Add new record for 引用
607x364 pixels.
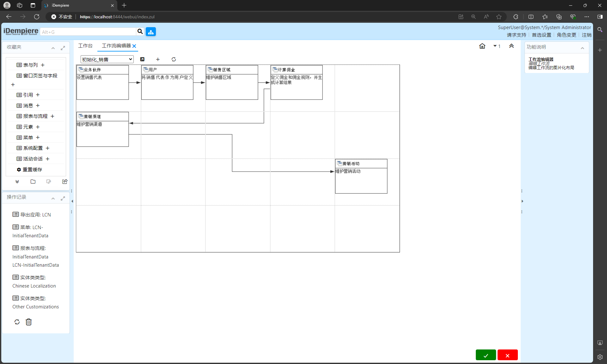click(x=38, y=95)
